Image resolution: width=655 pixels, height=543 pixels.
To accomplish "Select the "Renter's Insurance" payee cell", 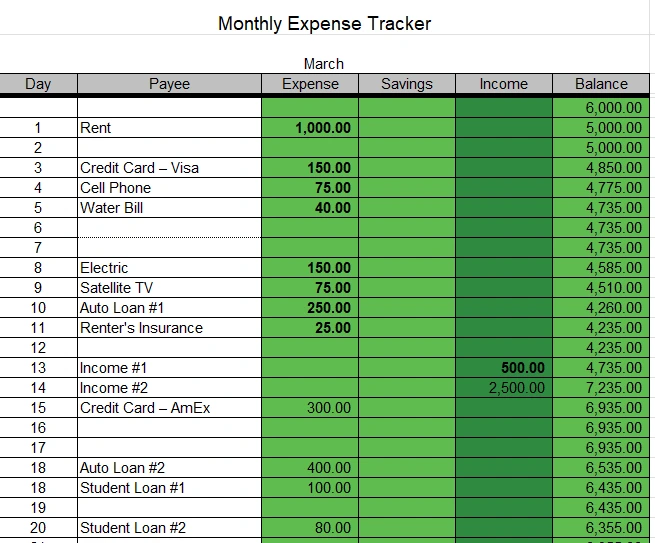I will coord(170,328).
